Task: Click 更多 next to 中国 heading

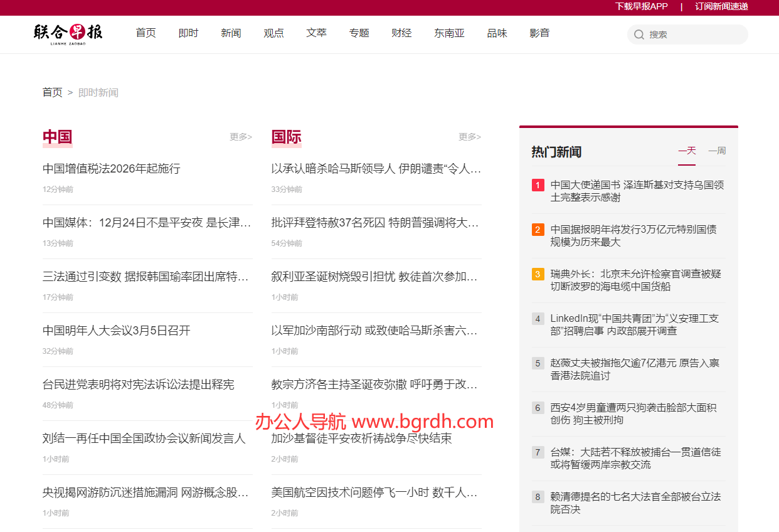Action: pos(240,137)
